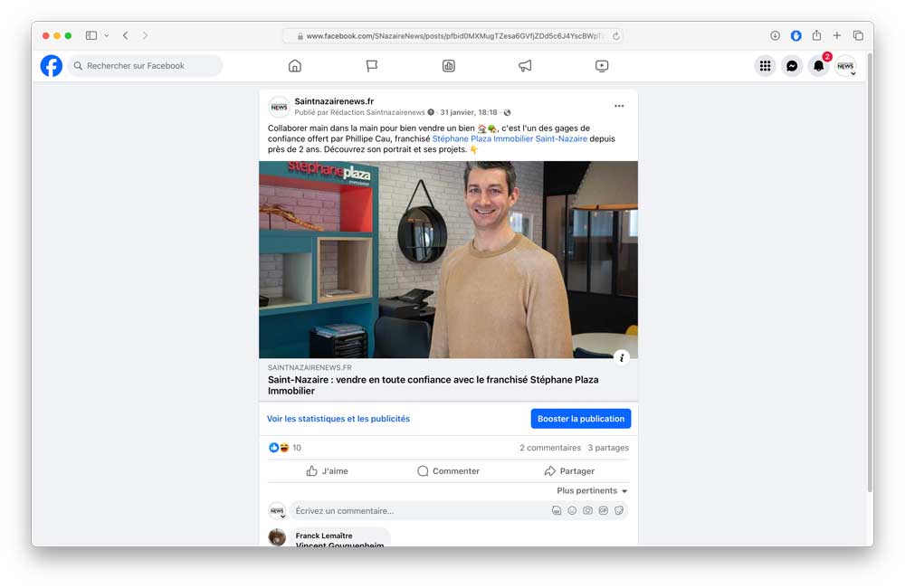Show the 3 partages
Image resolution: width=905 pixels, height=588 pixels.
pos(608,448)
